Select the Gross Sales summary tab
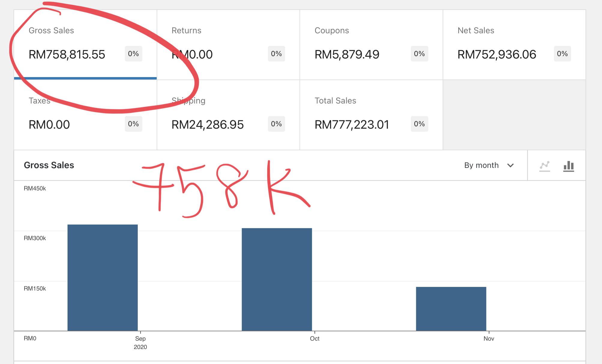This screenshot has height=364, width=602. tap(85, 45)
